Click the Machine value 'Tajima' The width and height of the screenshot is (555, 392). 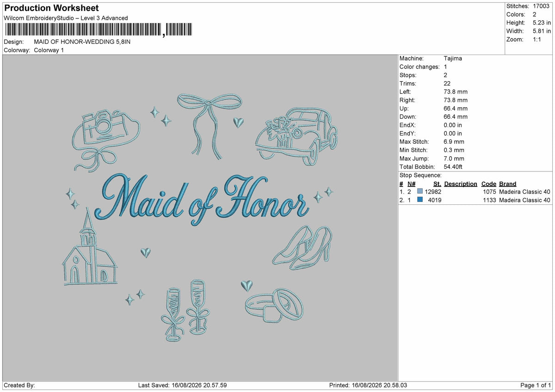click(x=453, y=58)
